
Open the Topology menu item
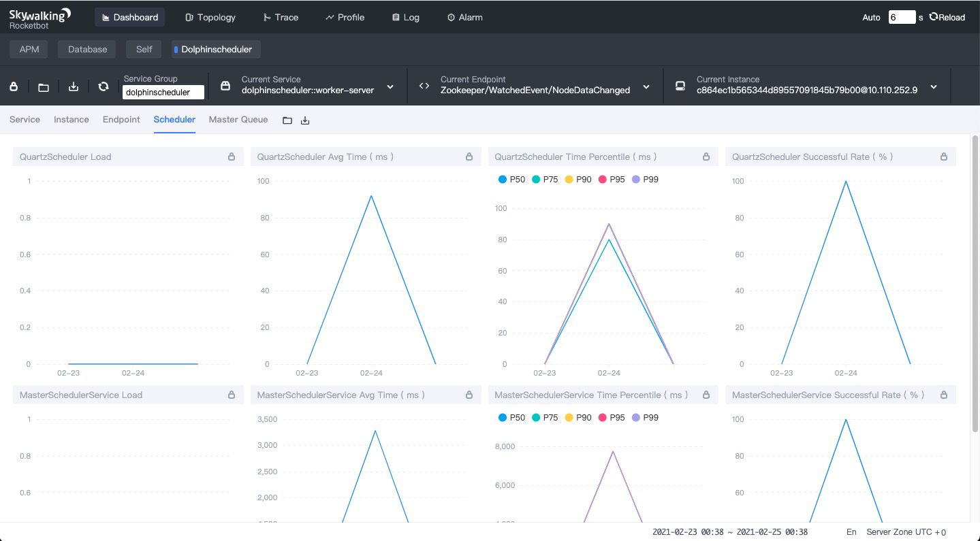coord(210,17)
